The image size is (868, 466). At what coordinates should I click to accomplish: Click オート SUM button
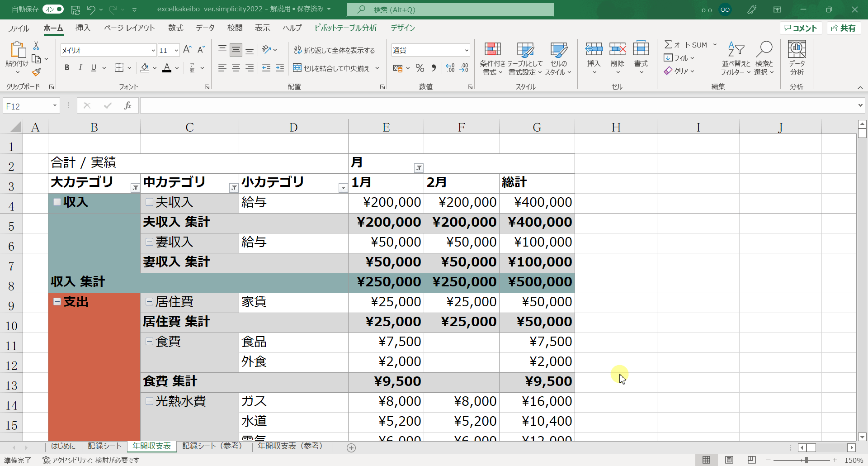(x=686, y=45)
